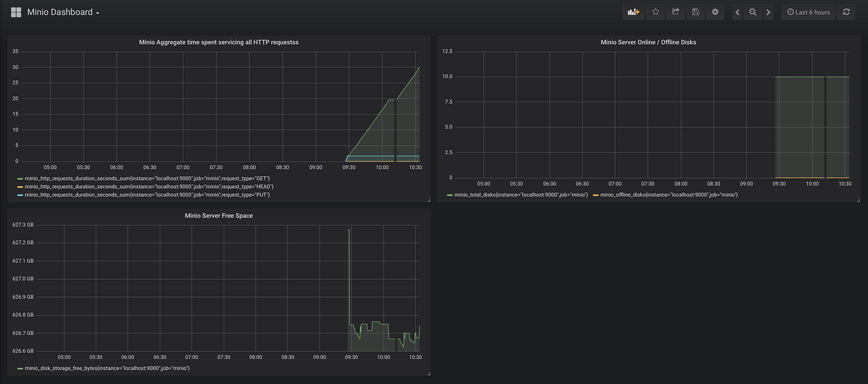Toggle the GET request_type legend series

pos(143,178)
